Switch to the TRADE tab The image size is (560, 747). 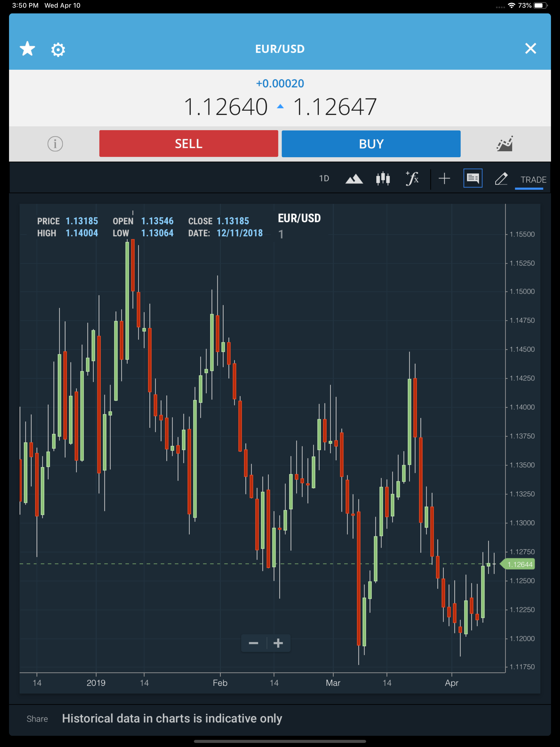click(x=533, y=180)
